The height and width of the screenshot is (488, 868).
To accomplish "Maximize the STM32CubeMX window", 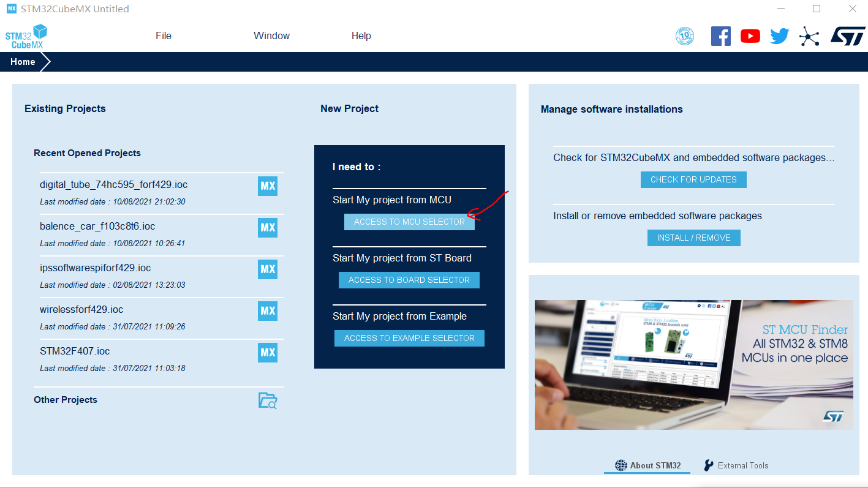I will point(817,9).
